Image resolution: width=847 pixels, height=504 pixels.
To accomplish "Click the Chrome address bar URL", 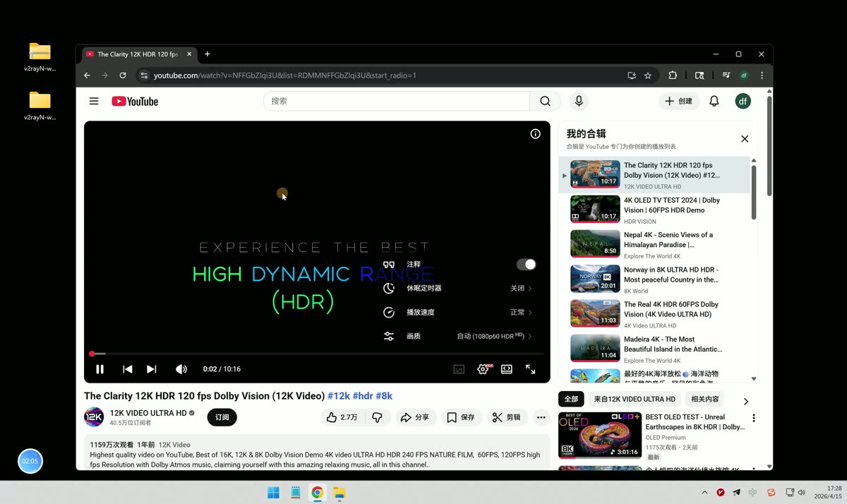I will (285, 76).
